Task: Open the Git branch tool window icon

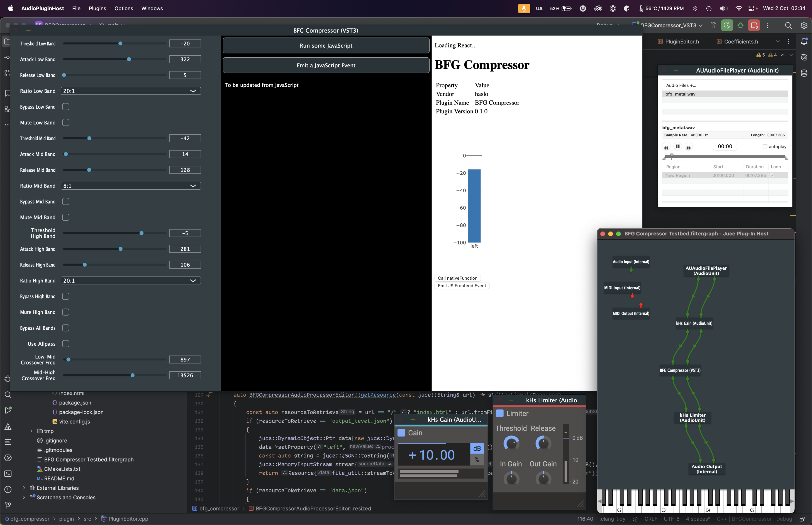Action: [8, 505]
